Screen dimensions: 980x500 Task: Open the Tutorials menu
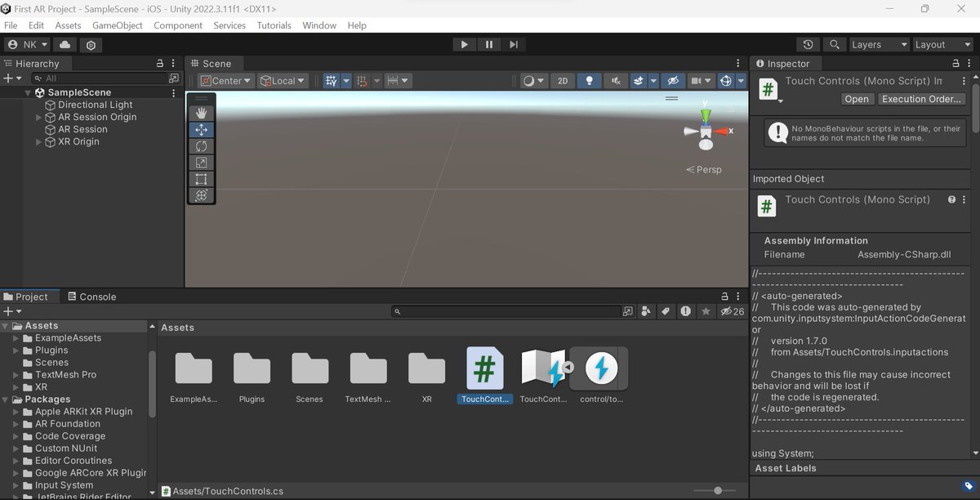pos(274,25)
